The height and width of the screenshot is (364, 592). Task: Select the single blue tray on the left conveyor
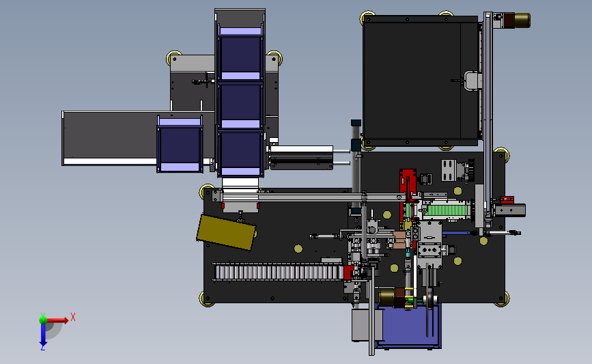180,144
